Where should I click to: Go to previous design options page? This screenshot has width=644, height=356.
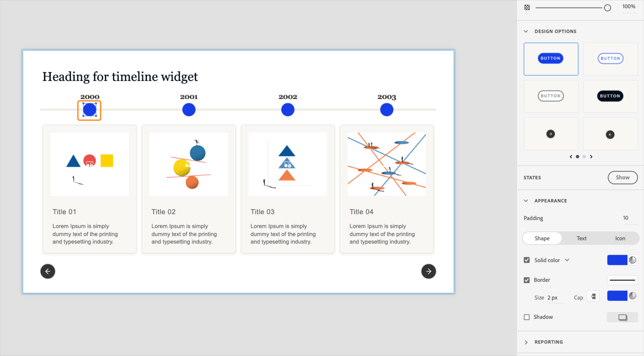tap(571, 157)
